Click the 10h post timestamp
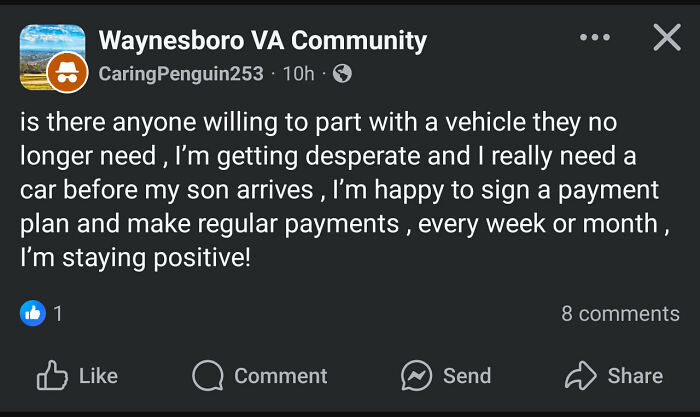This screenshot has width=700, height=417. pos(299,73)
